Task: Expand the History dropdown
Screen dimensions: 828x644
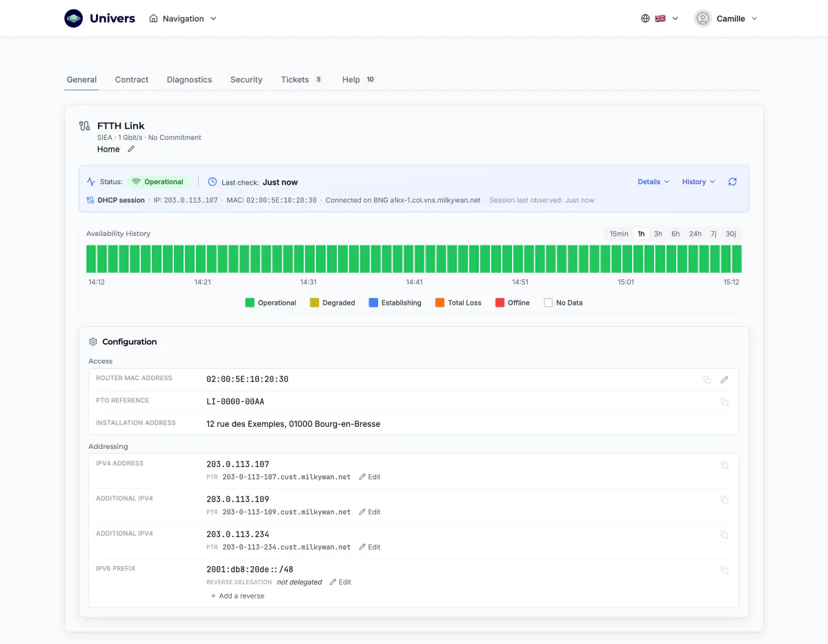Action: 698,182
